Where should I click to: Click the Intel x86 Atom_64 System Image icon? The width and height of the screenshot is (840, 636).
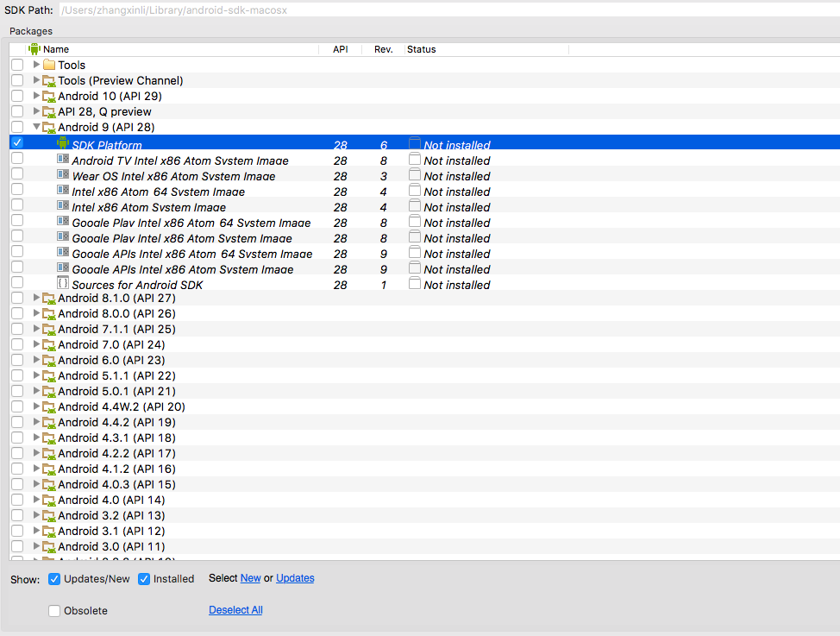point(63,190)
